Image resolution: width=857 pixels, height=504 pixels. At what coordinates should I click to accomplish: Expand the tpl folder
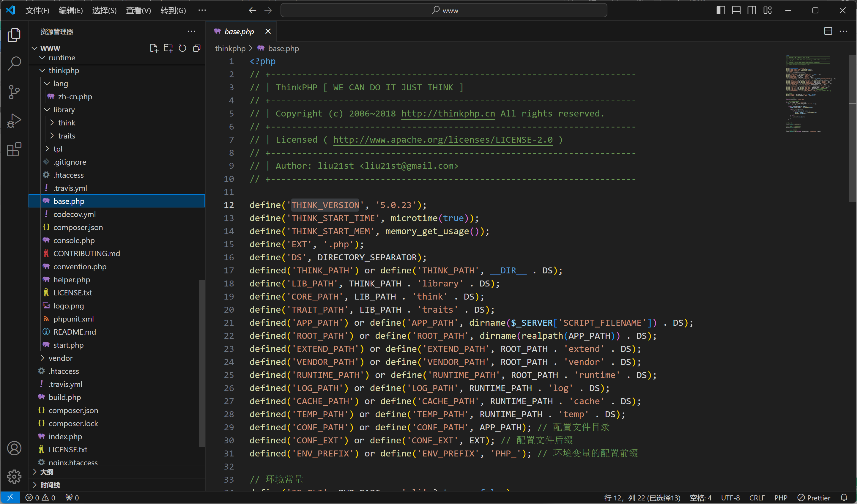(x=57, y=149)
